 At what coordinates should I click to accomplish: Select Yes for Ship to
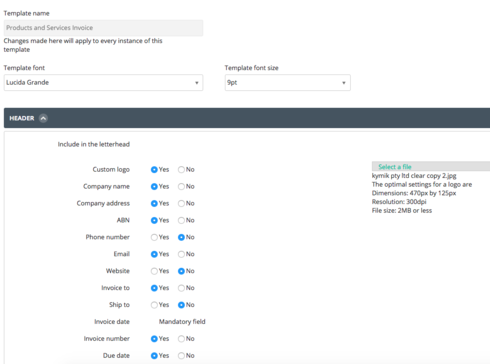click(154, 305)
